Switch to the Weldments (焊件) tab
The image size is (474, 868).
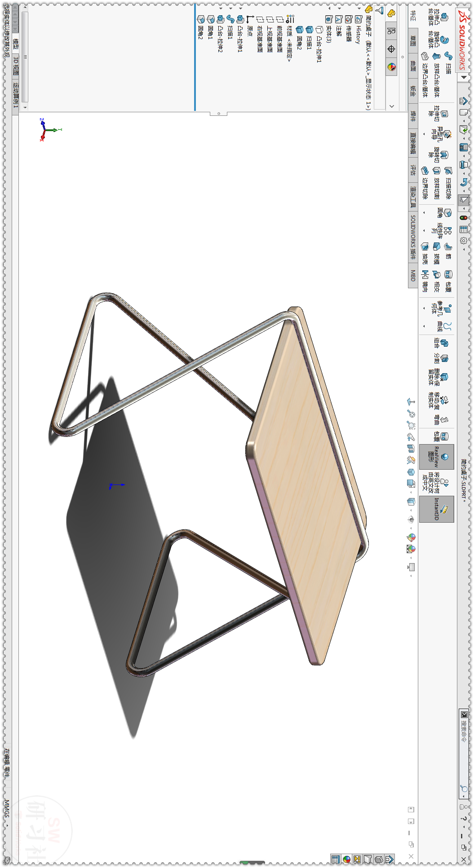[x=413, y=117]
